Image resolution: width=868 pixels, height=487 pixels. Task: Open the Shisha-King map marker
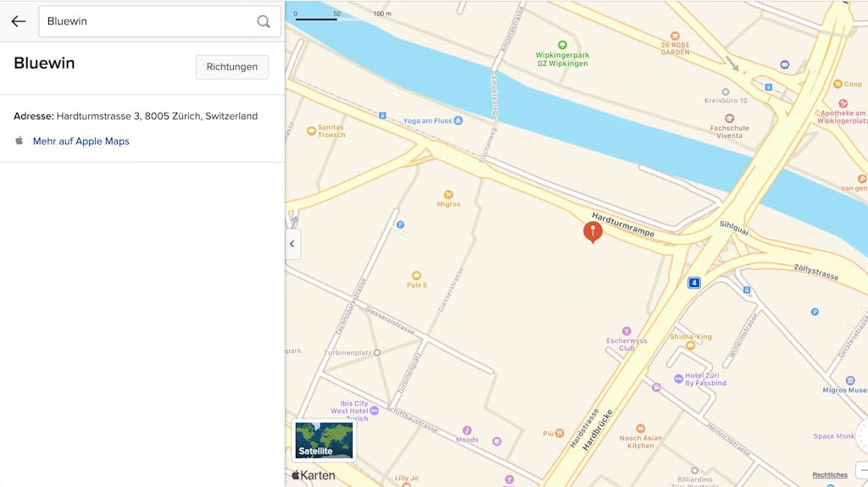690,346
